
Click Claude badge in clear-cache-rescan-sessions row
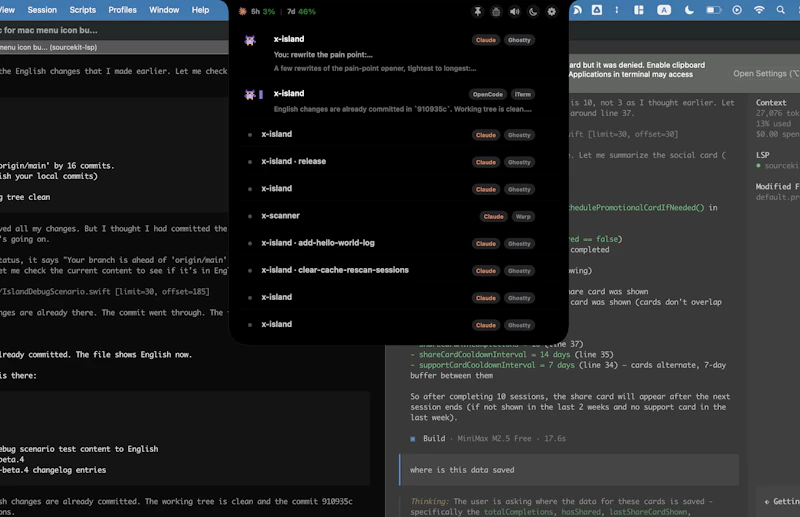click(x=486, y=271)
